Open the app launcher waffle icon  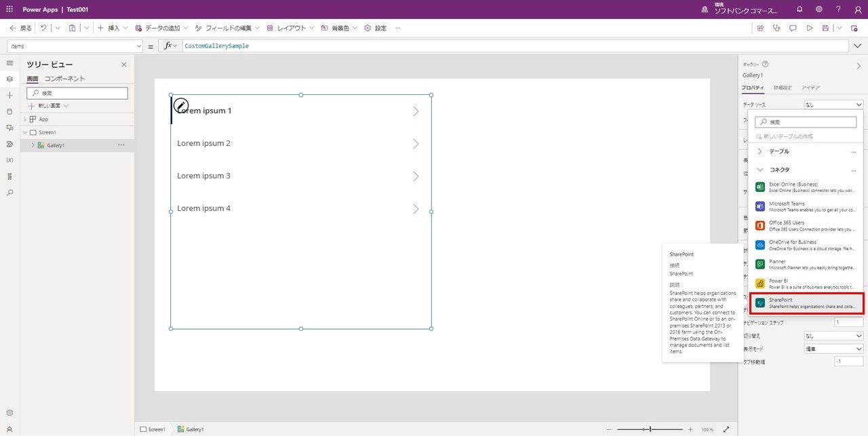[x=9, y=9]
